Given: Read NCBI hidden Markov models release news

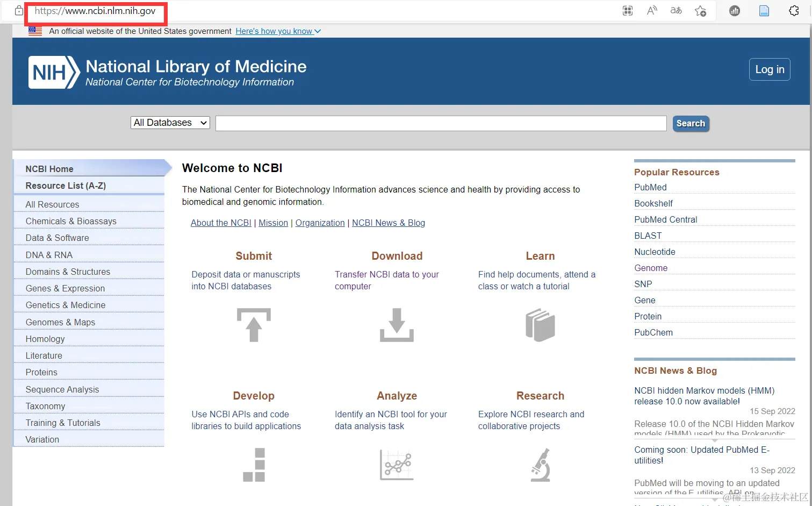Looking at the screenshot, I should [704, 396].
